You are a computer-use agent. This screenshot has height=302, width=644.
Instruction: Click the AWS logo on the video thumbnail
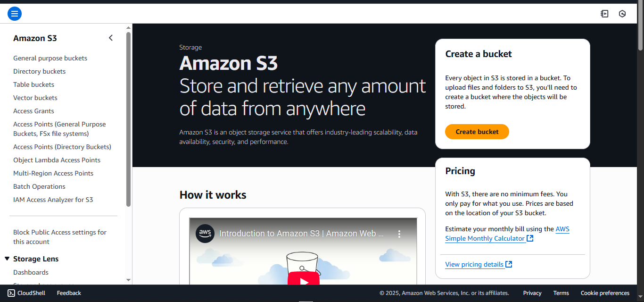tap(205, 233)
